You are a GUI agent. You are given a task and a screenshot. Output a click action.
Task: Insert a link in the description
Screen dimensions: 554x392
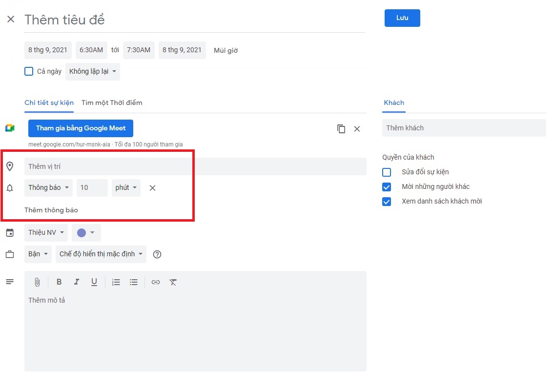coord(155,282)
